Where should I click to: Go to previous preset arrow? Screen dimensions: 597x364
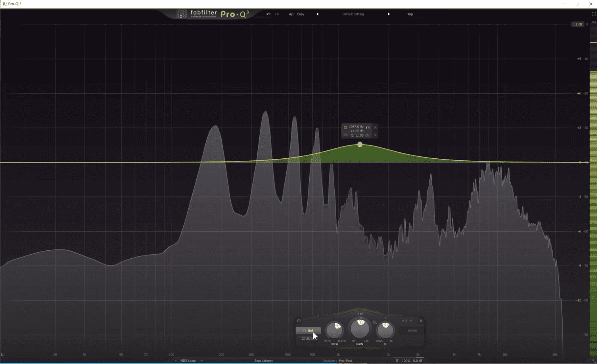click(x=318, y=14)
